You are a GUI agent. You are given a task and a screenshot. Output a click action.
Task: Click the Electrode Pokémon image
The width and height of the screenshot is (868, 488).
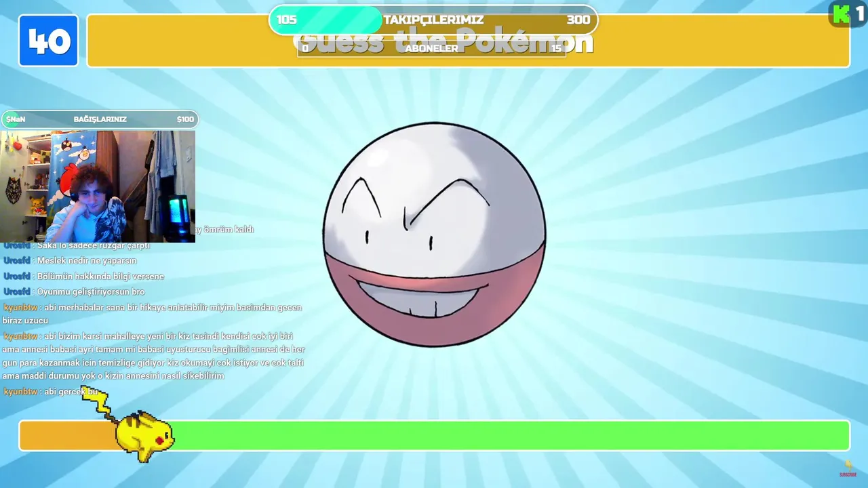click(434, 235)
